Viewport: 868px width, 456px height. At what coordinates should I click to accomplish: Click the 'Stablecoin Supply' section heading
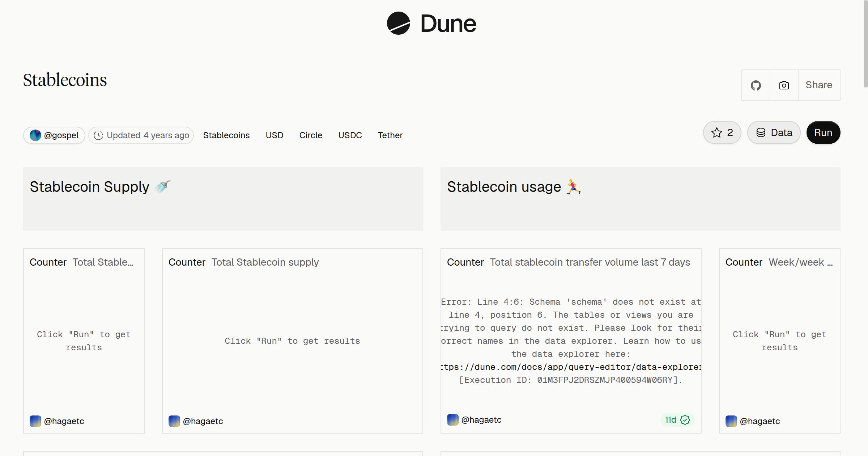click(x=101, y=187)
